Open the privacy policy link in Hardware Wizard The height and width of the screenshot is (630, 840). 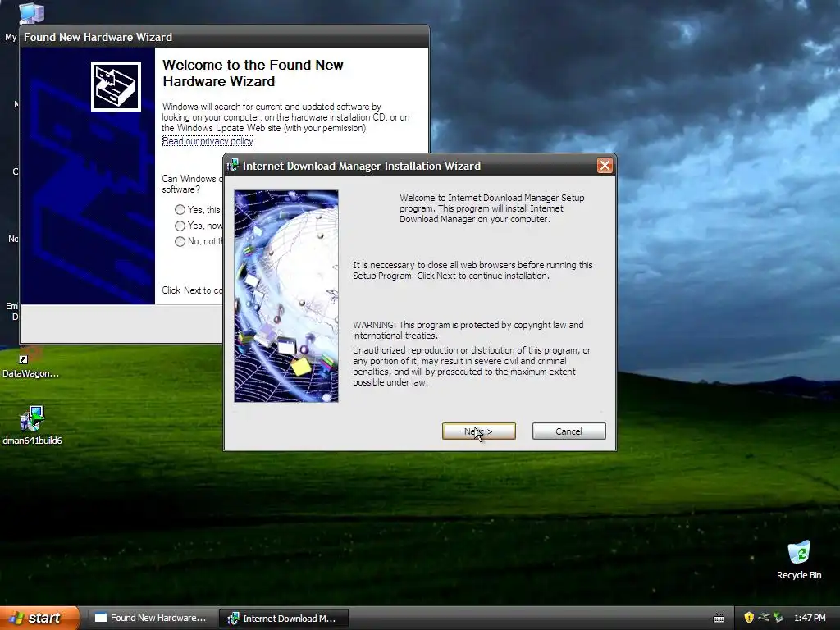point(208,141)
